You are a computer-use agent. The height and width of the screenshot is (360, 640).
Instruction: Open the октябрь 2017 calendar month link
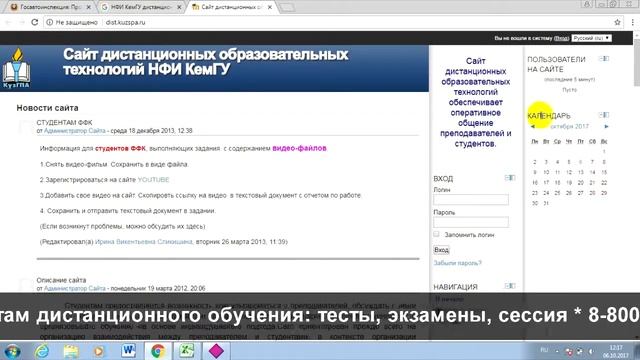[569, 127]
